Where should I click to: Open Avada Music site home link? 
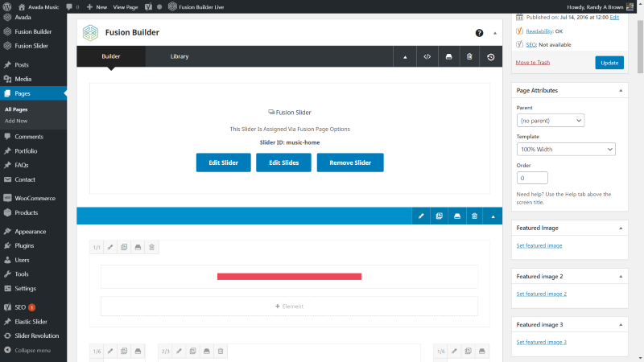(39, 7)
